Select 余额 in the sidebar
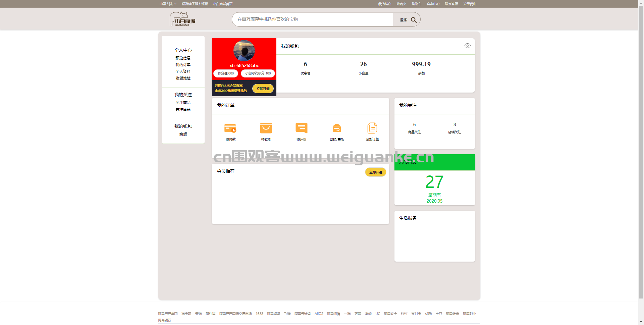 183,134
